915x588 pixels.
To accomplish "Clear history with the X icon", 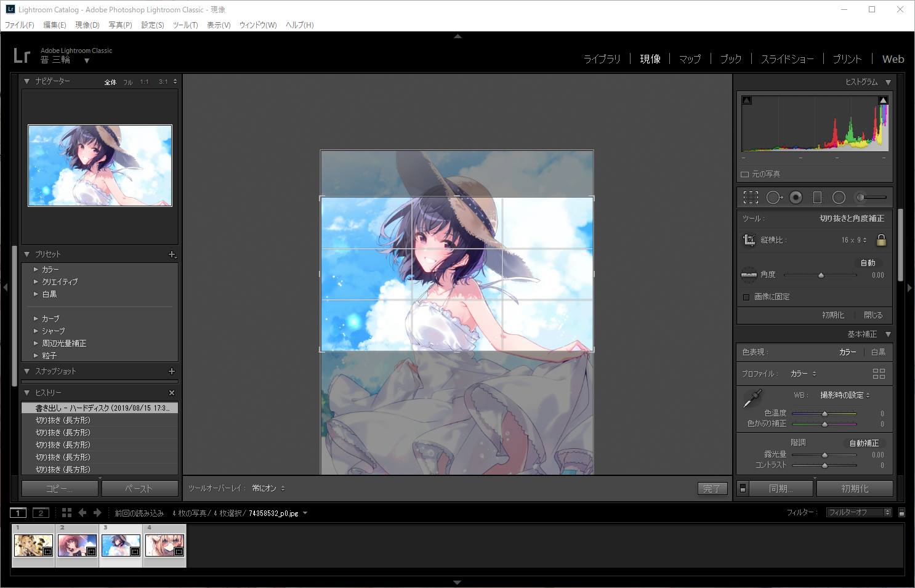I will coord(172,393).
